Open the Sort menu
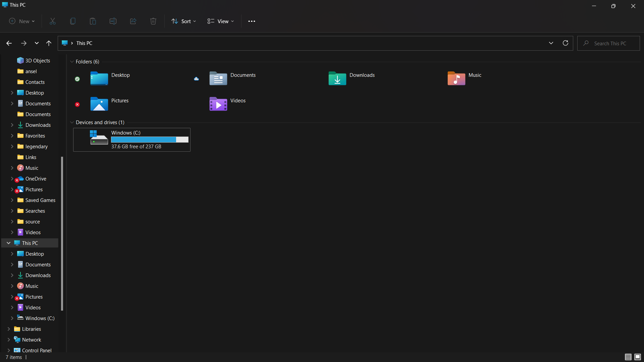644x362 pixels. tap(184, 21)
